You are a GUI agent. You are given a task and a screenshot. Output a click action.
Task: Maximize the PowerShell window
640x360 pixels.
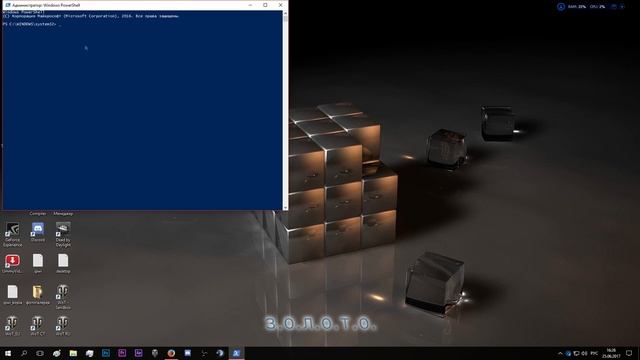[x=265, y=5]
